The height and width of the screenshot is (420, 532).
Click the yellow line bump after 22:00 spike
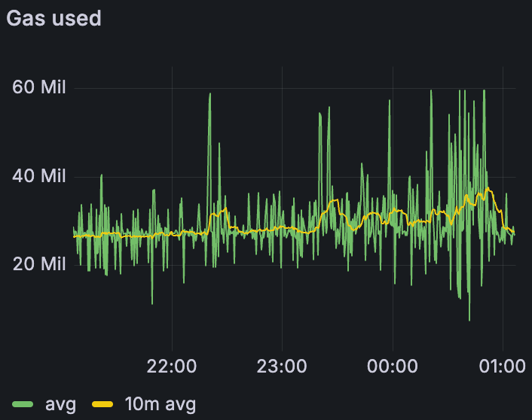pos(225,210)
